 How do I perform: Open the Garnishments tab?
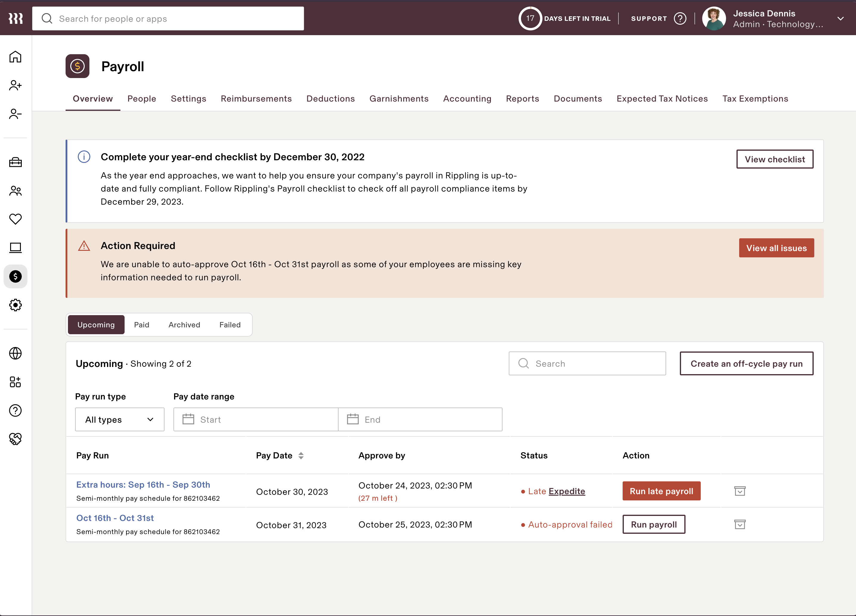point(399,99)
